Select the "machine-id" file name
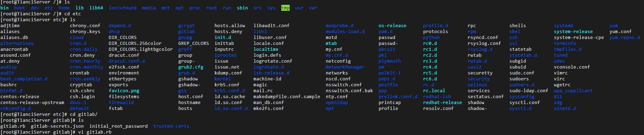 [267, 79]
